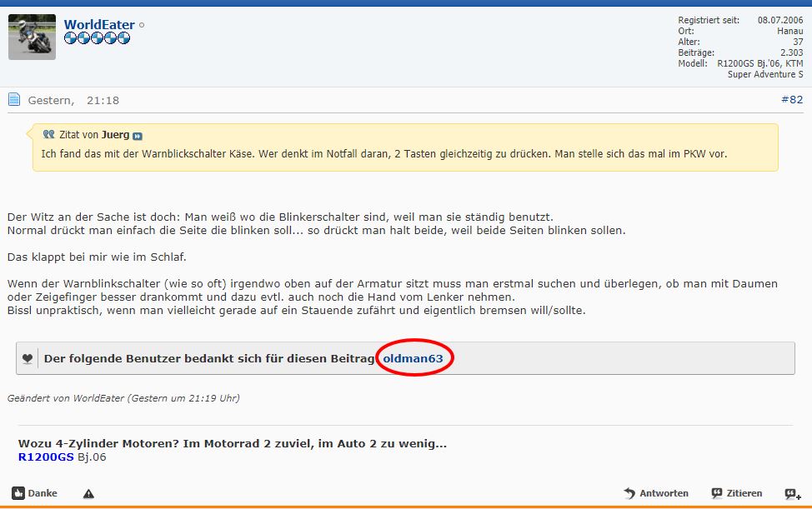Click Antworten to reply to the post
Viewport: 812px width, 509px height.
click(x=664, y=493)
